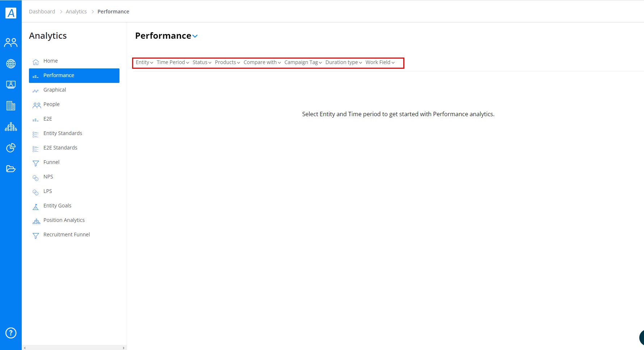Click the scrollbar left arrow
The image size is (644, 350).
pyautogui.click(x=25, y=348)
